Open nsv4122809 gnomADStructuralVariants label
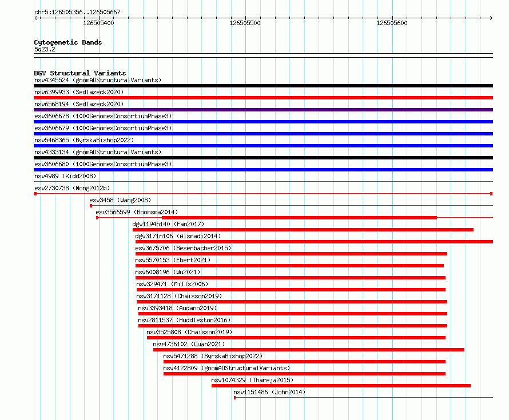The height and width of the screenshot is (420, 509). point(226,368)
